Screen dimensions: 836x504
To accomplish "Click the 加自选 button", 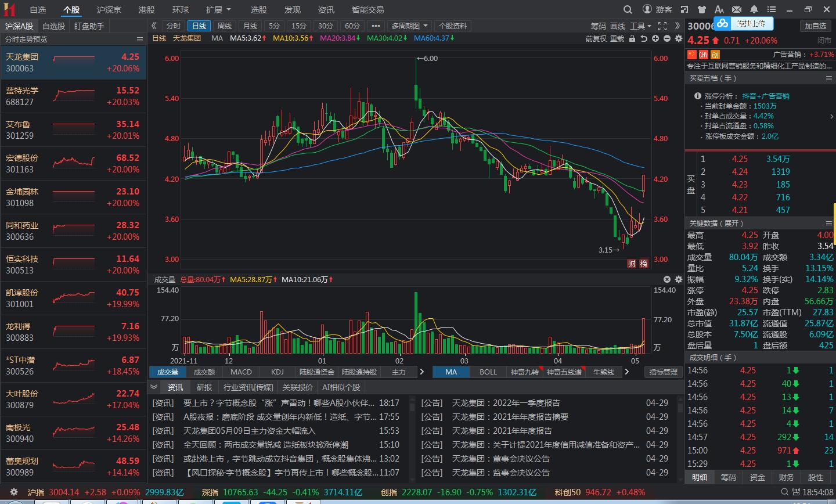I will [x=815, y=26].
